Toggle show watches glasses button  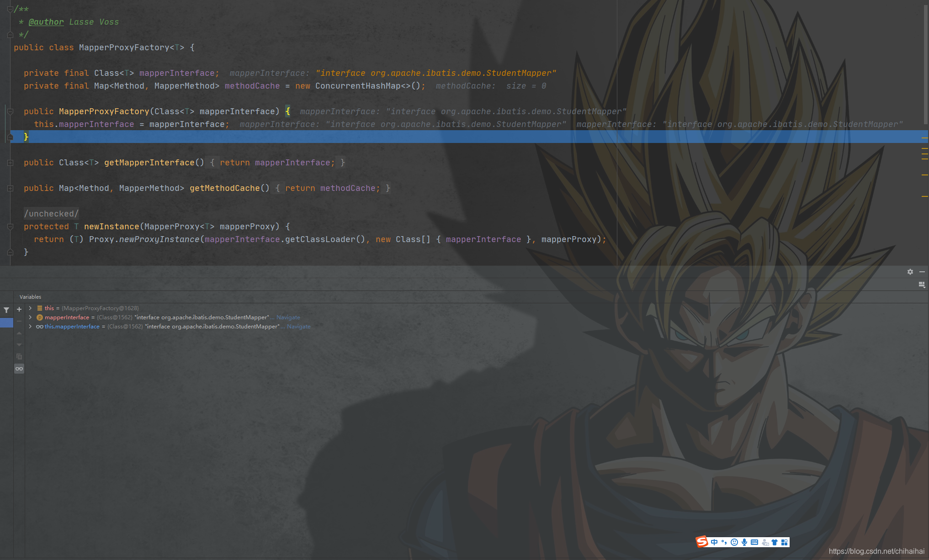pos(19,369)
